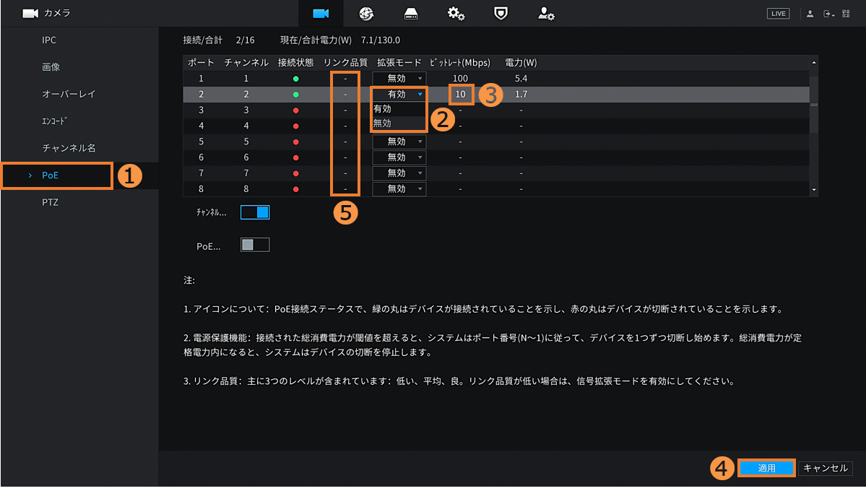The height and width of the screenshot is (504, 866).
Task: Click the LIVE view button
Action: point(778,14)
